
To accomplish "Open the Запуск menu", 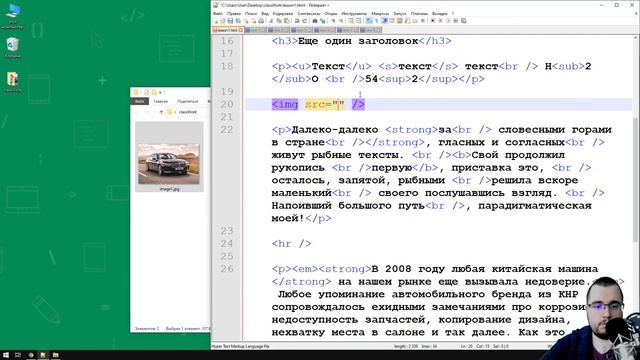I will (x=400, y=13).
